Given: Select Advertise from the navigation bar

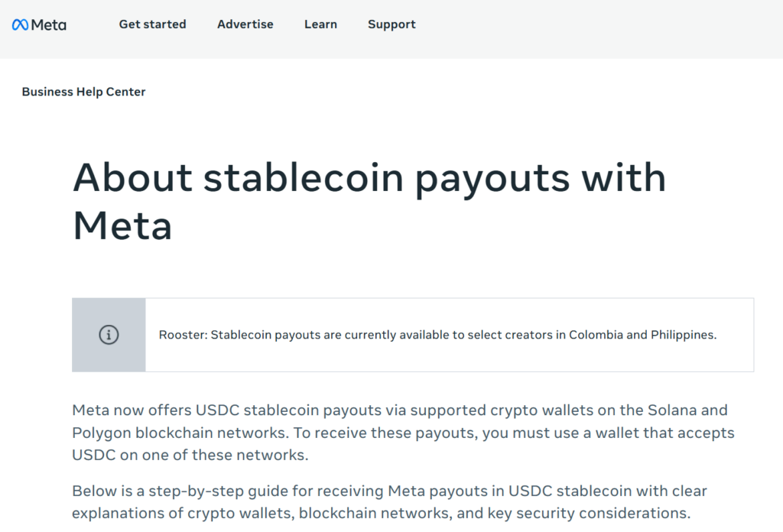Looking at the screenshot, I should point(245,24).
